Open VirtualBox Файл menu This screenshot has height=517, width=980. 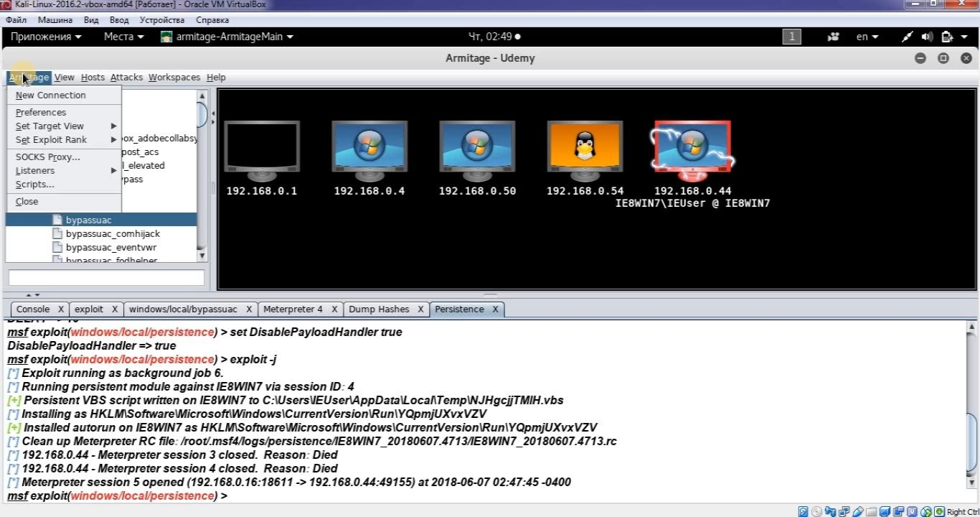16,20
